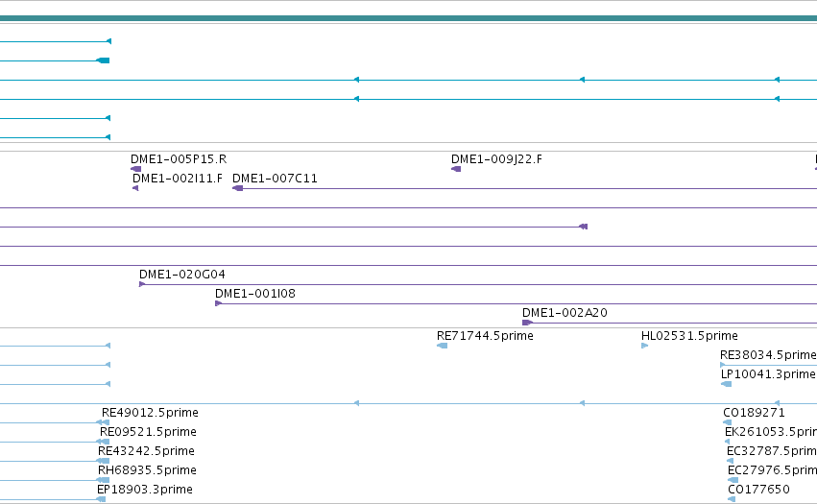Image resolution: width=817 pixels, height=504 pixels.
Task: Click the dark teal bar at top
Action: coord(409,18)
